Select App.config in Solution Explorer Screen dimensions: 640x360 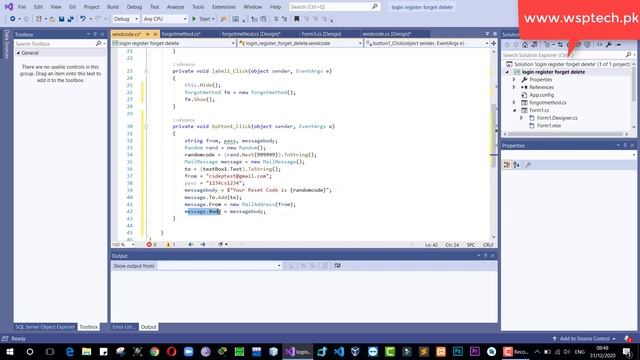click(542, 95)
